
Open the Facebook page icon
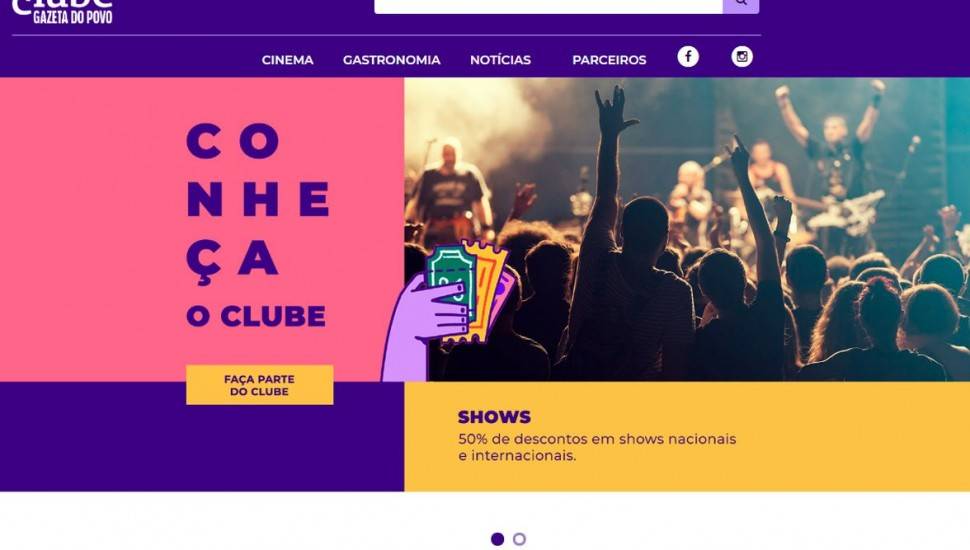point(688,57)
